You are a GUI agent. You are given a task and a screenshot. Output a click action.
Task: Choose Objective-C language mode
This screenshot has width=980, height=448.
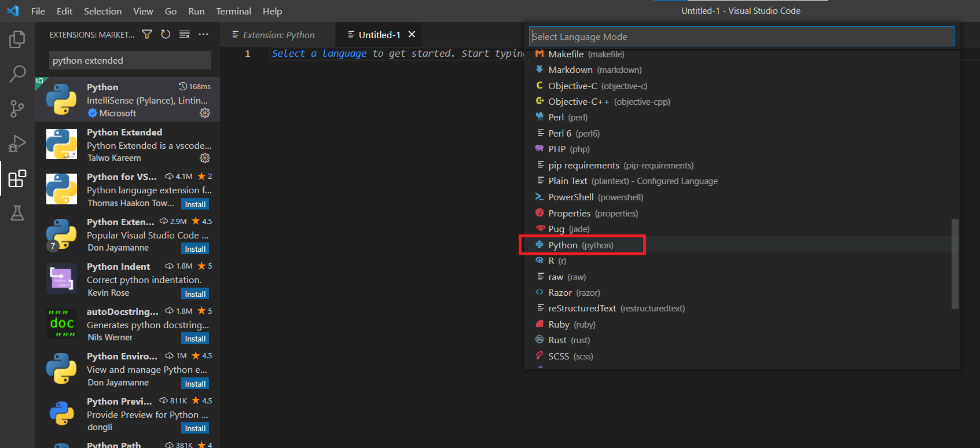[x=742, y=86]
